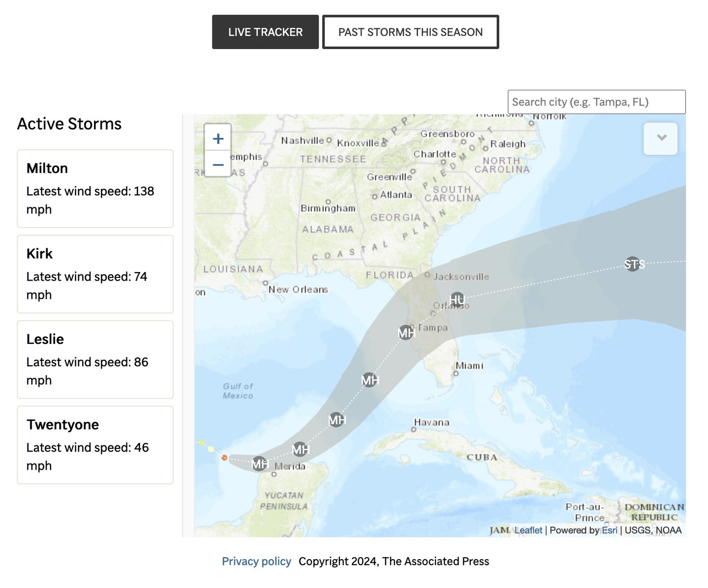Image resolution: width=708 pixels, height=588 pixels.
Task: Select the HU marker near Orlando
Action: pos(457,299)
